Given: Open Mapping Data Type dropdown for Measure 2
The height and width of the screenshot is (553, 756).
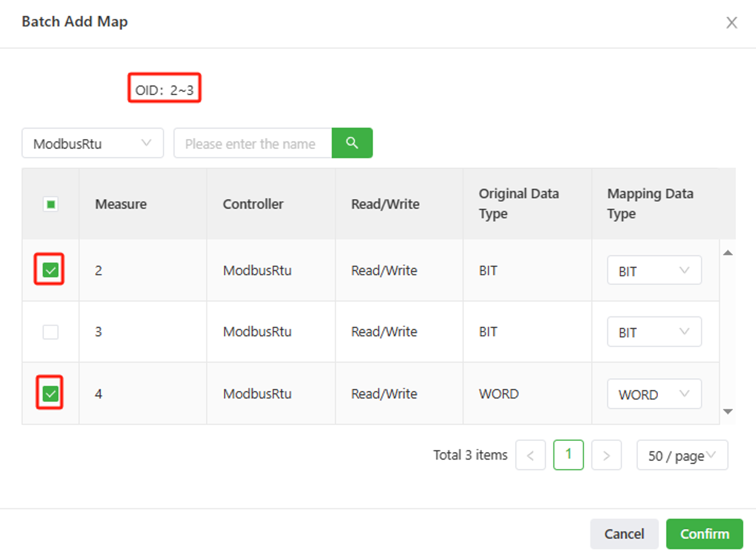Looking at the screenshot, I should (x=654, y=271).
